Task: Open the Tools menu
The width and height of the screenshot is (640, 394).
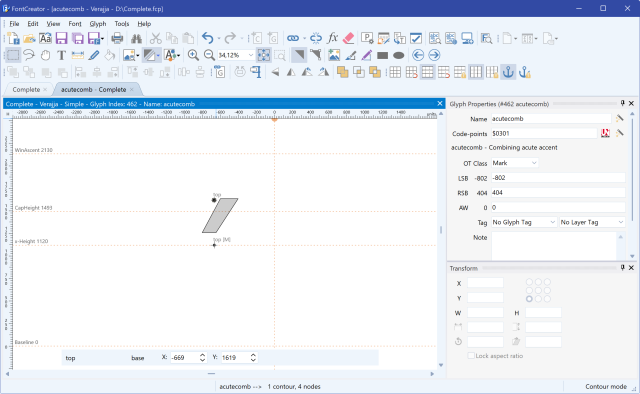Action: coord(122,24)
